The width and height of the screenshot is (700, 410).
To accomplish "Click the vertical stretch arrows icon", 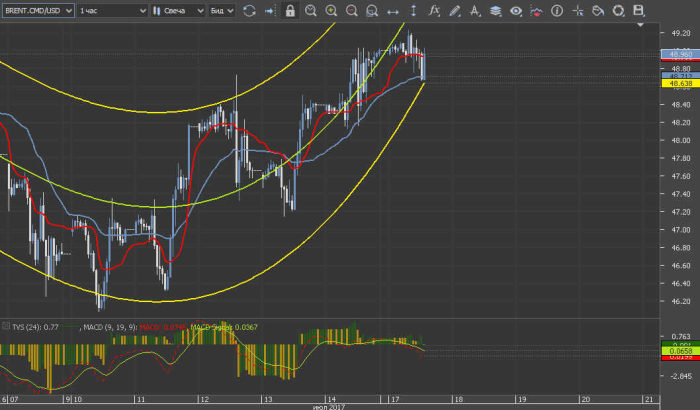I will [413, 11].
